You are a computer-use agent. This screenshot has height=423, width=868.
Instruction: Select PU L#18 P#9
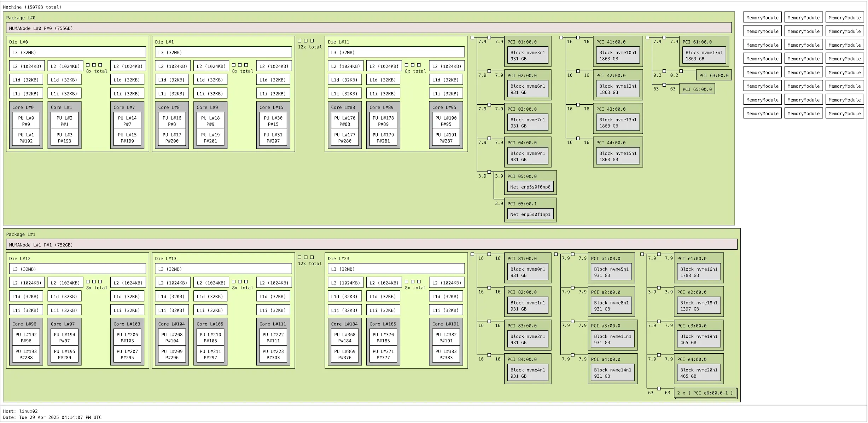pos(210,121)
